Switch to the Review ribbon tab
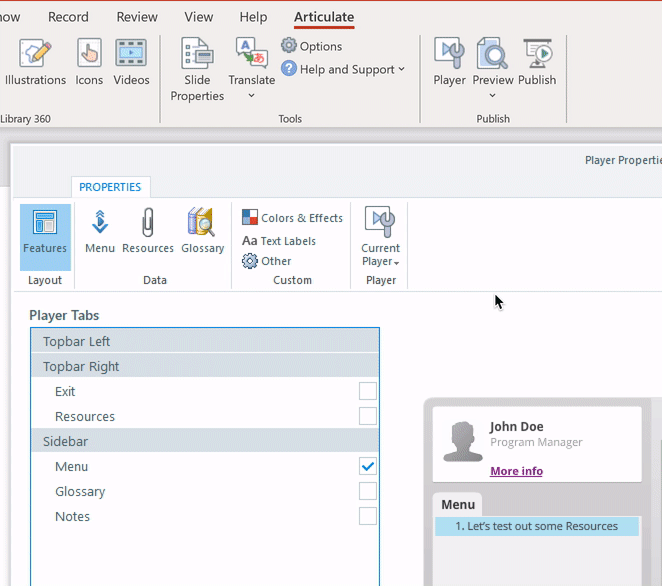The height and width of the screenshot is (586, 662). click(x=137, y=17)
